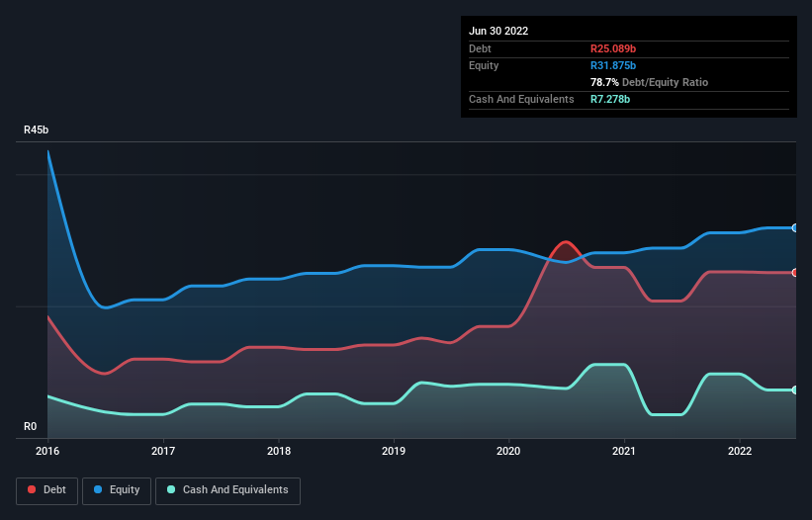This screenshot has width=812, height=520.
Task: Click the 2019 x-axis label
Action: click(x=394, y=451)
